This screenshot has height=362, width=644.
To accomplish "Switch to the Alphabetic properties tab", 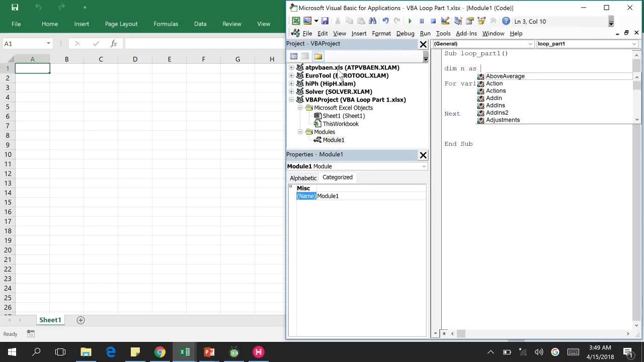I will [x=303, y=178].
